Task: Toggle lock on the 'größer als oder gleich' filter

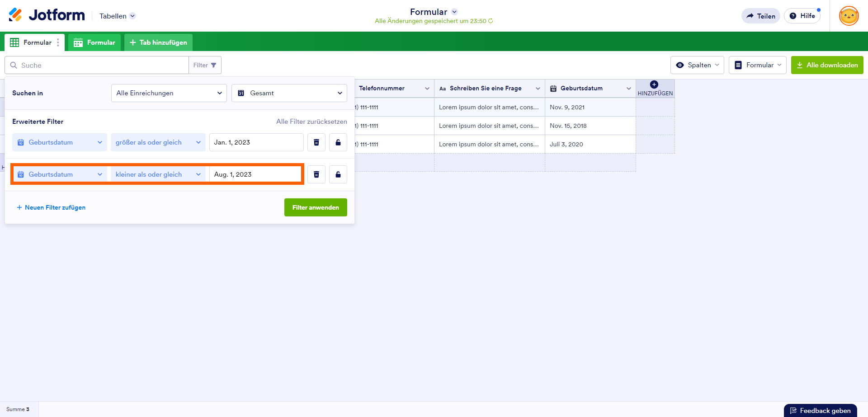Action: [338, 142]
